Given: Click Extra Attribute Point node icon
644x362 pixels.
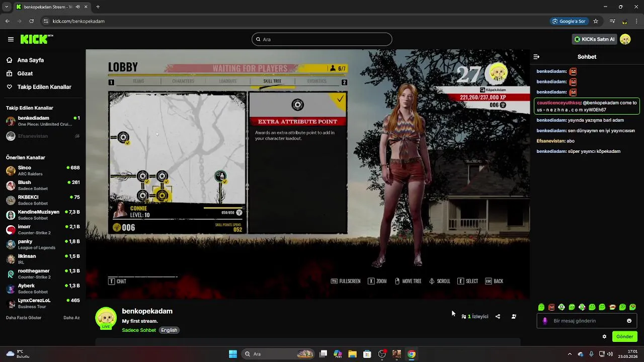Looking at the screenshot, I should point(298,105).
